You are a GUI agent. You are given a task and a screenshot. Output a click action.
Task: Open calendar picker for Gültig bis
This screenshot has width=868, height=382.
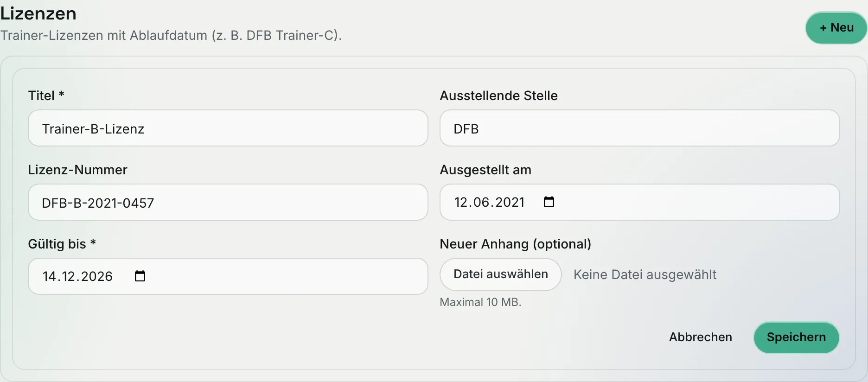(x=140, y=276)
